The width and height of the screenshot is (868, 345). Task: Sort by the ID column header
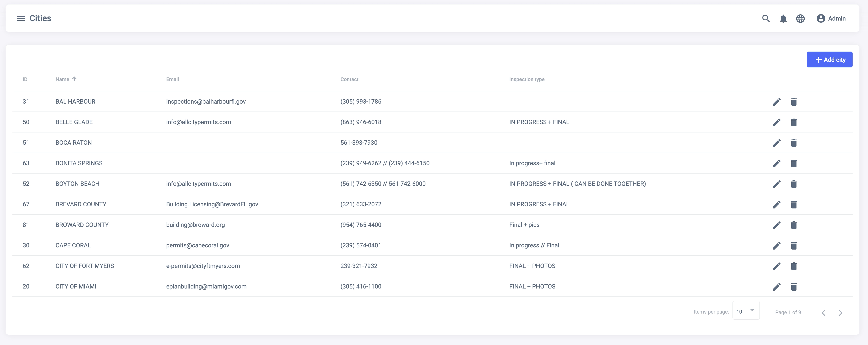point(25,80)
